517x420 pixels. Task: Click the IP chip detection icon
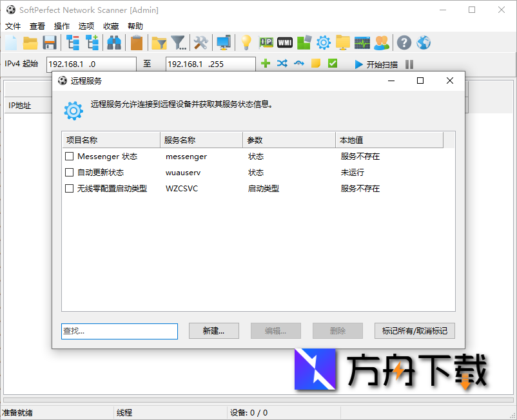[266, 43]
